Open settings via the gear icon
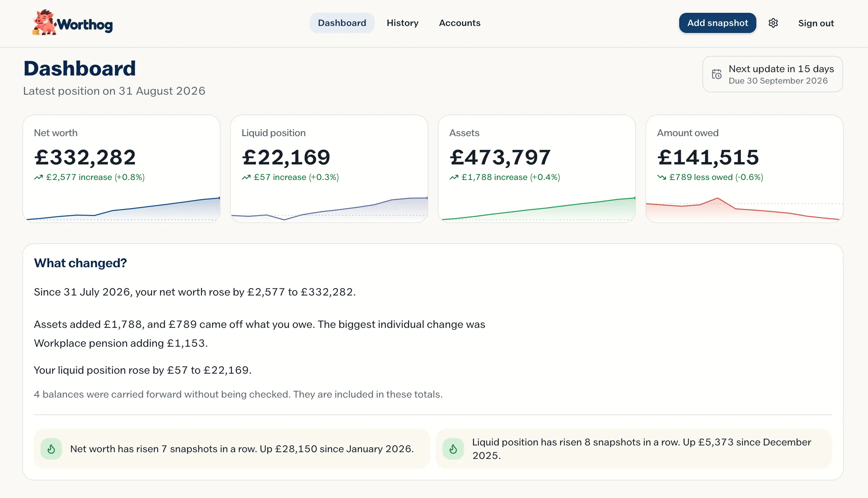 click(773, 23)
